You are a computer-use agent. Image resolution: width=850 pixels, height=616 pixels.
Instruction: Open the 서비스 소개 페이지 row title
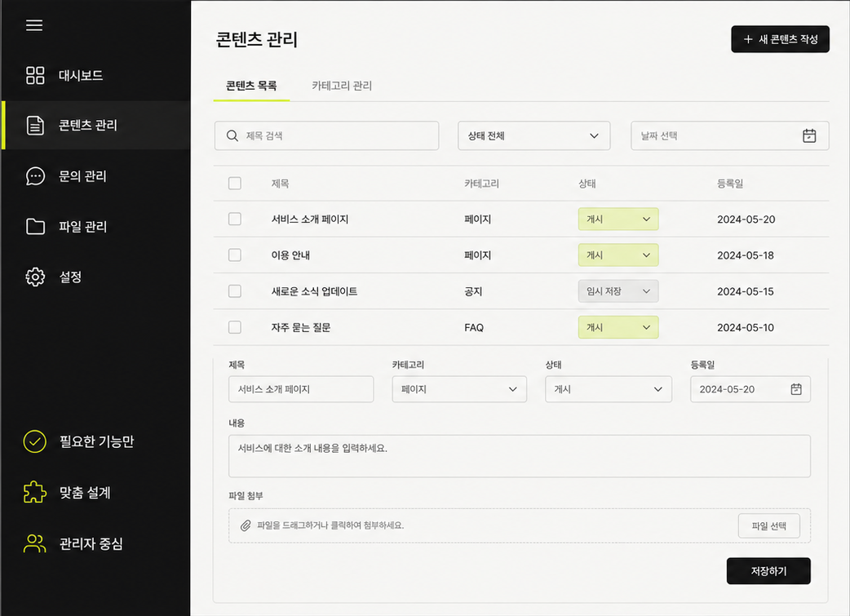coord(310,219)
